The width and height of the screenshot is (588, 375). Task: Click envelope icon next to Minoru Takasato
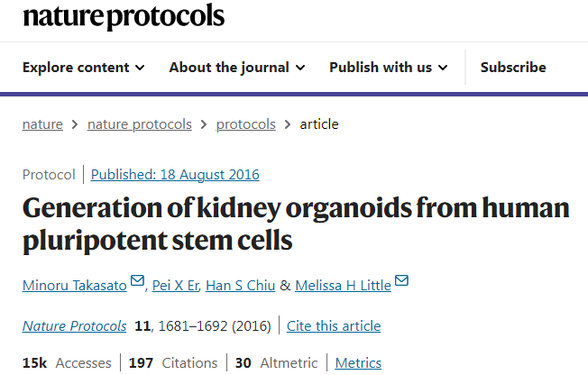(137, 281)
